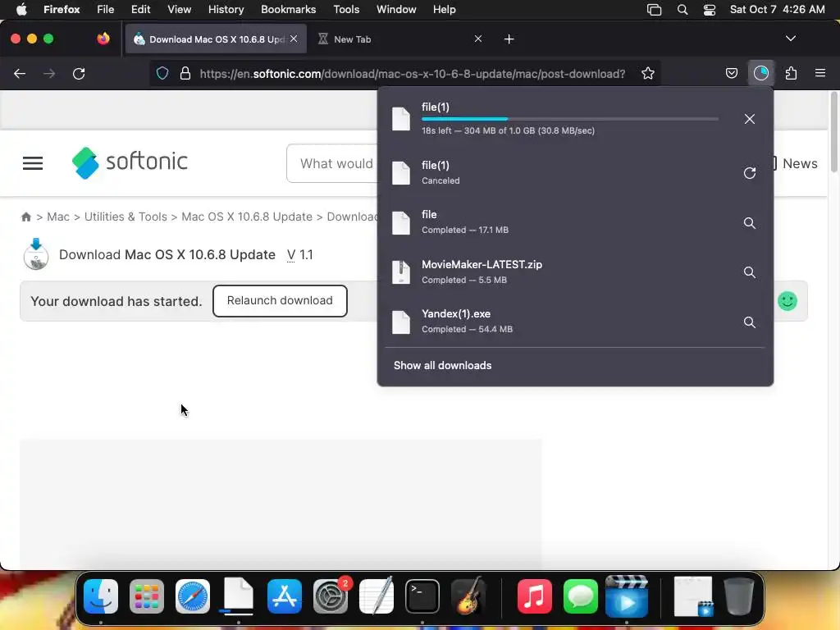The image size is (840, 630).
Task: Open the View menu
Action: click(179, 9)
